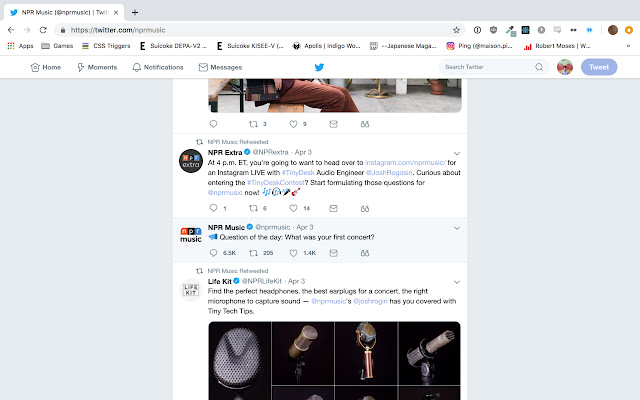Viewport: 640px width, 400px height.
Task: Open the CSS Triggers bookmark
Action: click(x=106, y=46)
